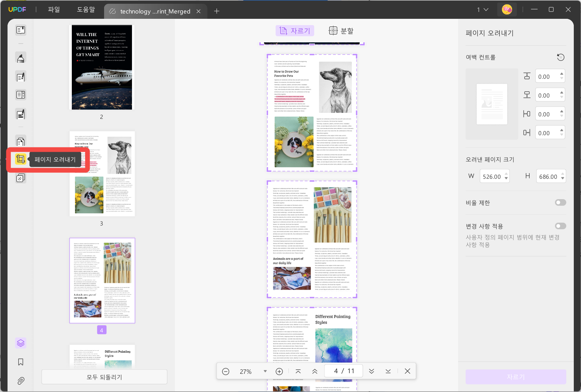Click the top margin icon
581x392 pixels.
coord(527,76)
